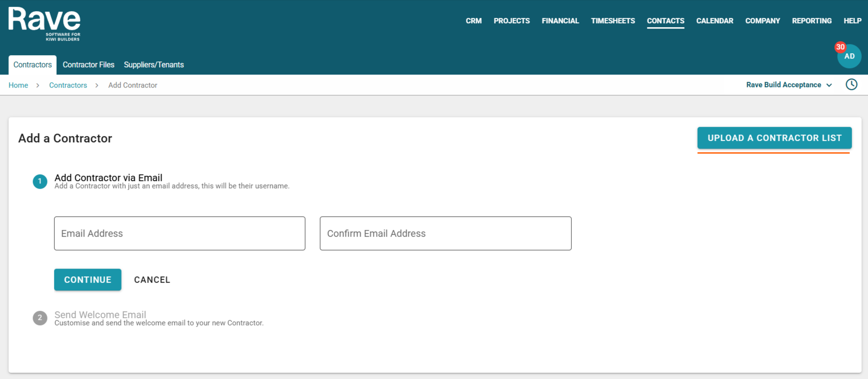
Task: Open the AD user avatar
Action: coord(850,57)
